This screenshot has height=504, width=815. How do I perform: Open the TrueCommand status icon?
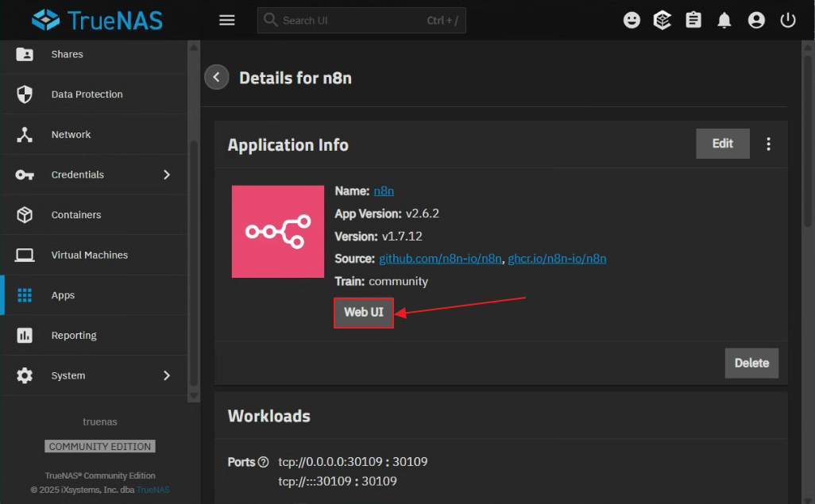[x=662, y=21]
